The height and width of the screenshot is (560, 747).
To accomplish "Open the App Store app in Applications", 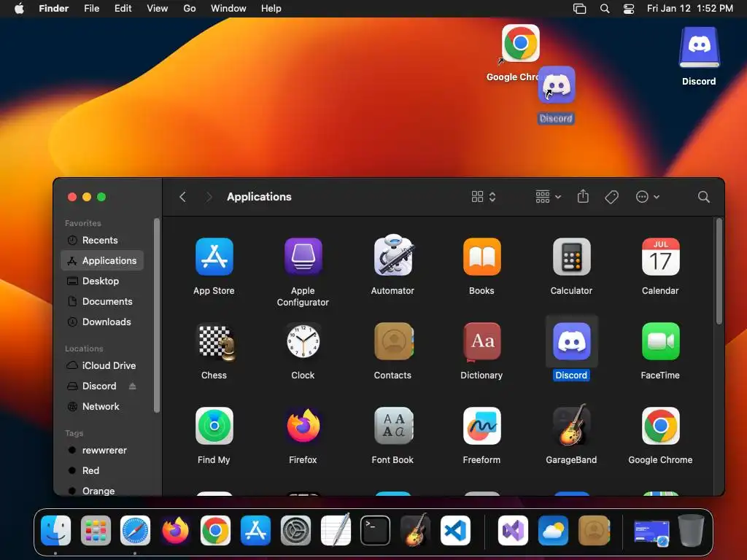I will pos(214,257).
